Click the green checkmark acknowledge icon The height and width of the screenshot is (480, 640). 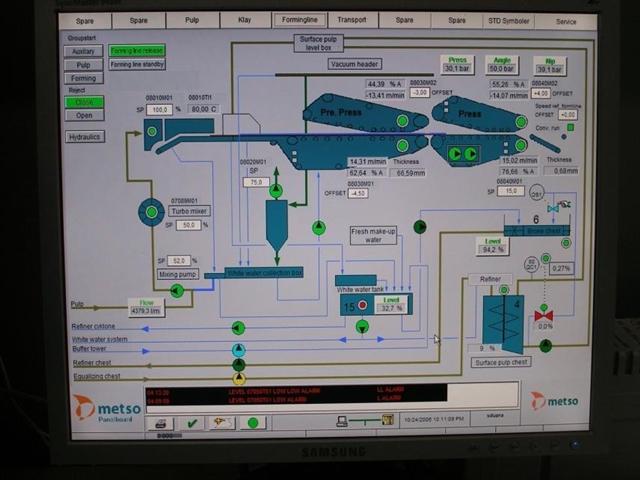191,423
